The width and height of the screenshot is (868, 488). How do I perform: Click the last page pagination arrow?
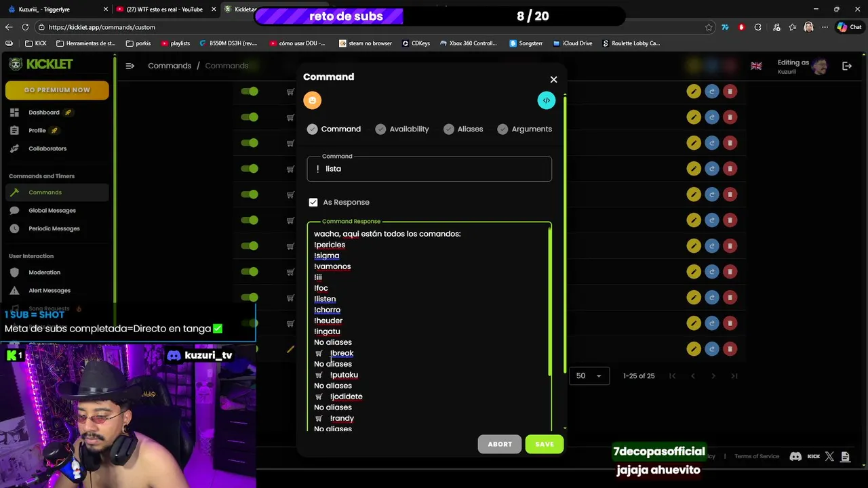coord(734,375)
